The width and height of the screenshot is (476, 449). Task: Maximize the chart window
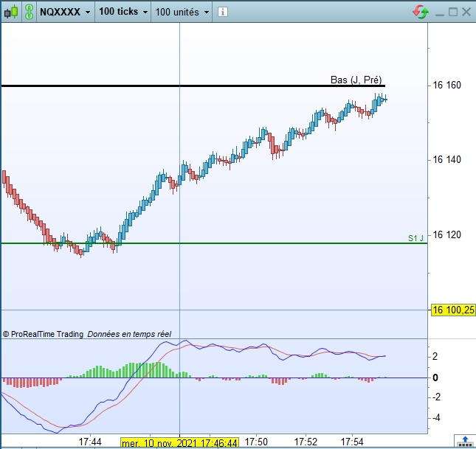click(x=453, y=12)
